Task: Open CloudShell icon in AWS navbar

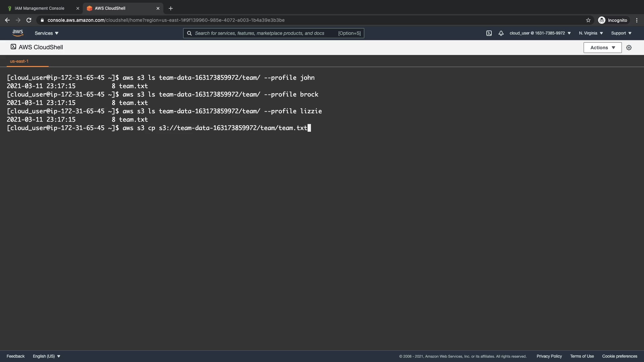Action: pyautogui.click(x=489, y=33)
